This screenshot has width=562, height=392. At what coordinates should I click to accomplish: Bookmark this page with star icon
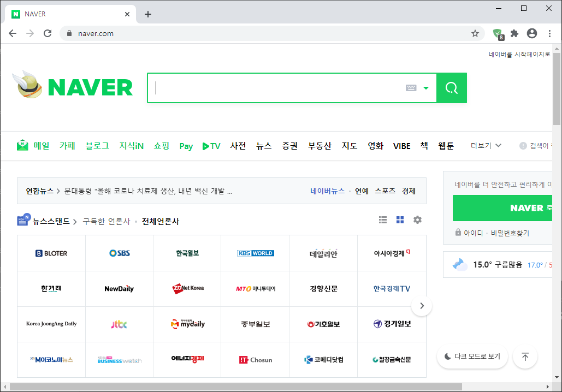click(x=475, y=33)
